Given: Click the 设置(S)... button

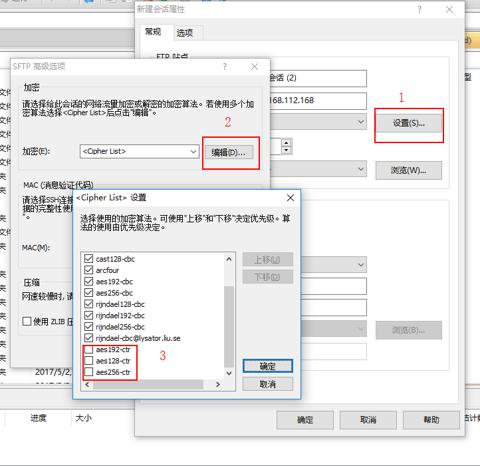Looking at the screenshot, I should [409, 123].
